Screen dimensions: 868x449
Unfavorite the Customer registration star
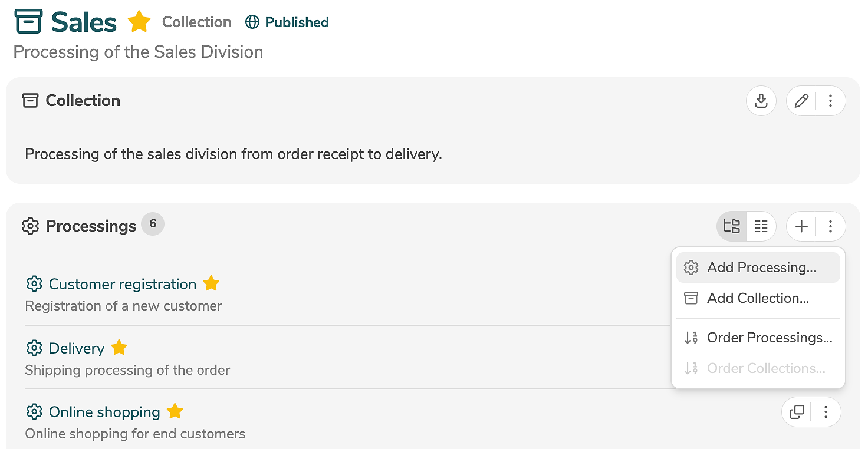(x=211, y=284)
